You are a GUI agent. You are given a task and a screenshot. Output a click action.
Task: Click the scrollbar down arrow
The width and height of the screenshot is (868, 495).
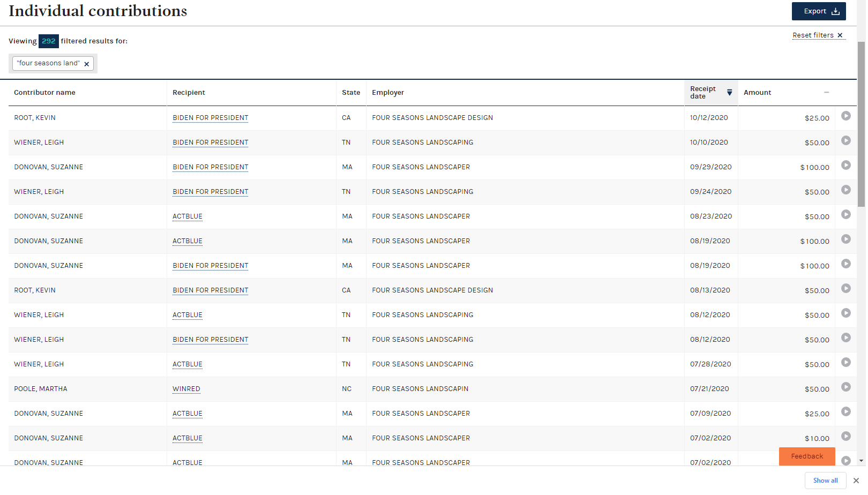[861, 461]
